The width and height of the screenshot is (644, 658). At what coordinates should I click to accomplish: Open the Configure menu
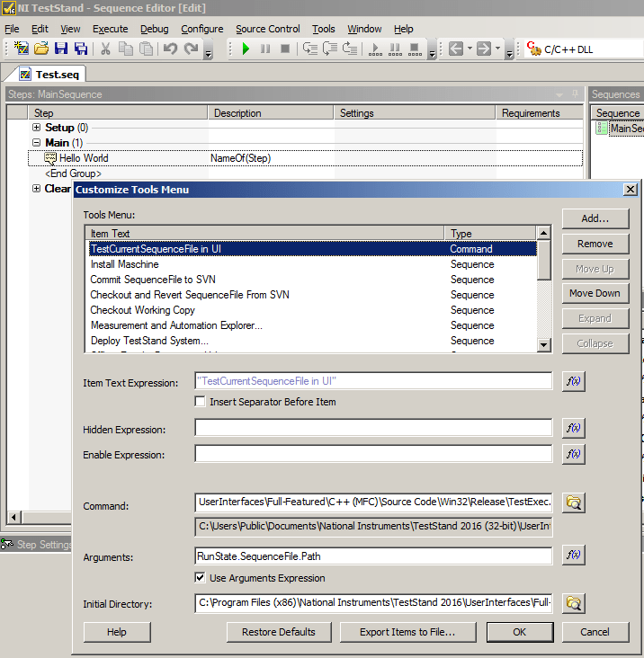tap(202, 29)
